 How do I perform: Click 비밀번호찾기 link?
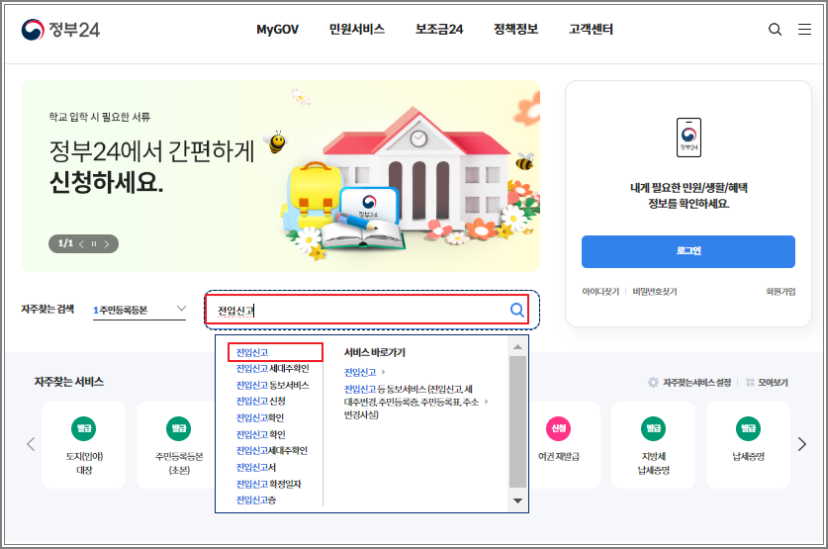(x=655, y=291)
